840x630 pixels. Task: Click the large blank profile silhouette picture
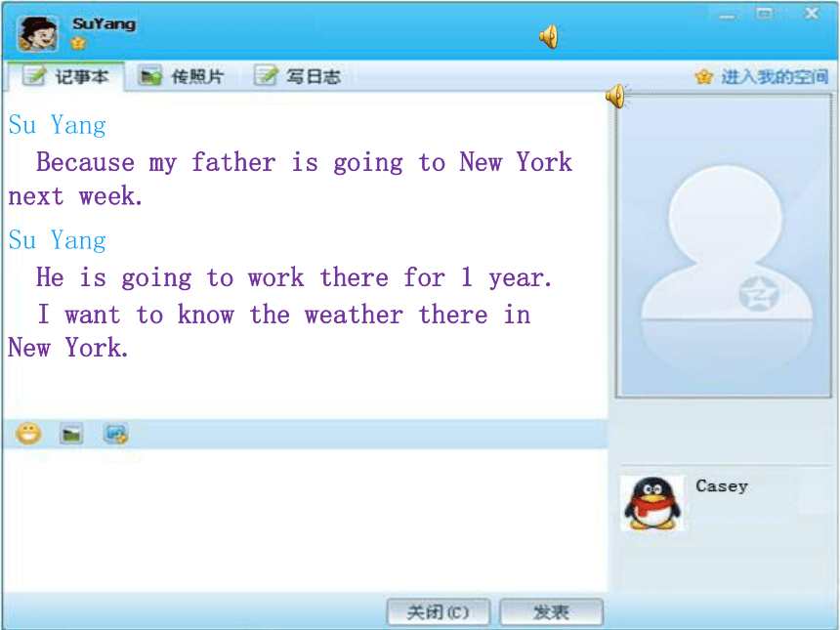(x=724, y=246)
